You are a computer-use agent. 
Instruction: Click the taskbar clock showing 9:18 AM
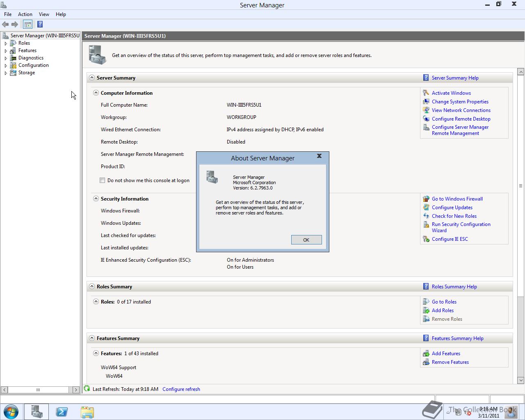pyautogui.click(x=488, y=412)
